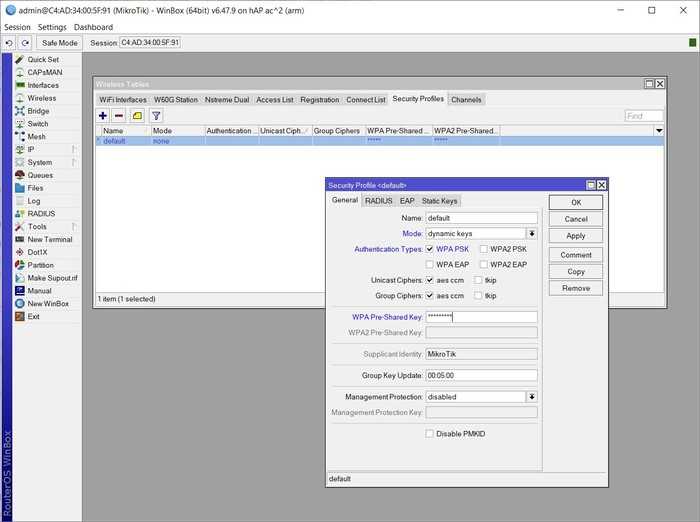Launch New WinBox from the sidebar

click(x=20, y=304)
